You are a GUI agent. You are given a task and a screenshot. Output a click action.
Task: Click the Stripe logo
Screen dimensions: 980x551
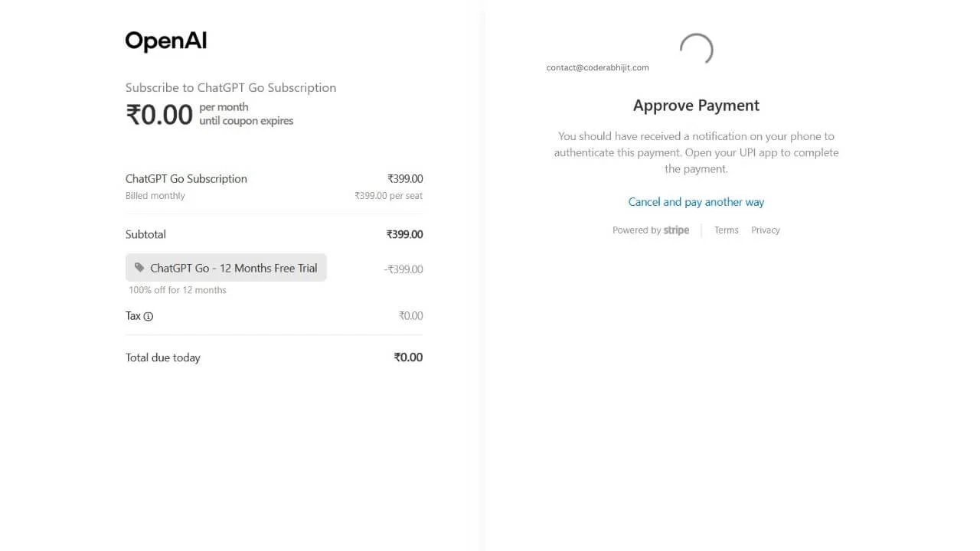[x=676, y=230]
